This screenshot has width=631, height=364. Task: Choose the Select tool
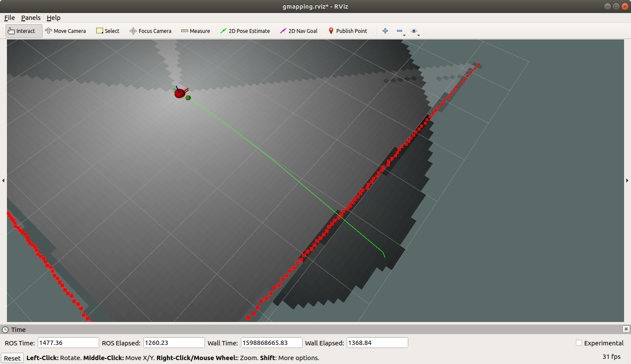point(107,31)
